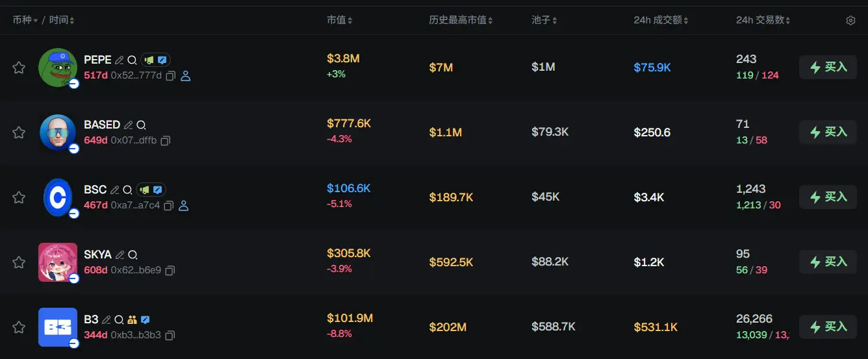Click the search icon next to BASED
This screenshot has height=359, width=868.
coord(141,125)
